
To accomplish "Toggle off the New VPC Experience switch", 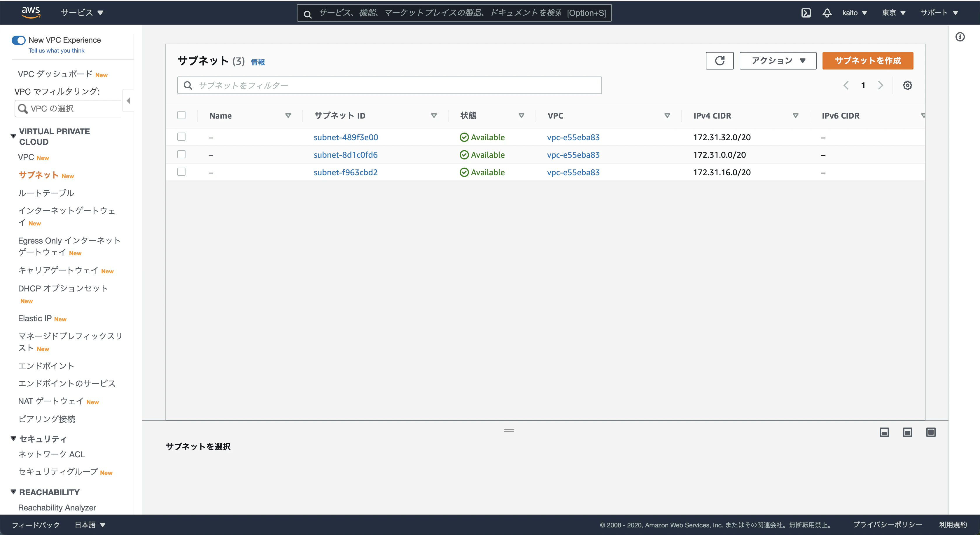I will 18,40.
